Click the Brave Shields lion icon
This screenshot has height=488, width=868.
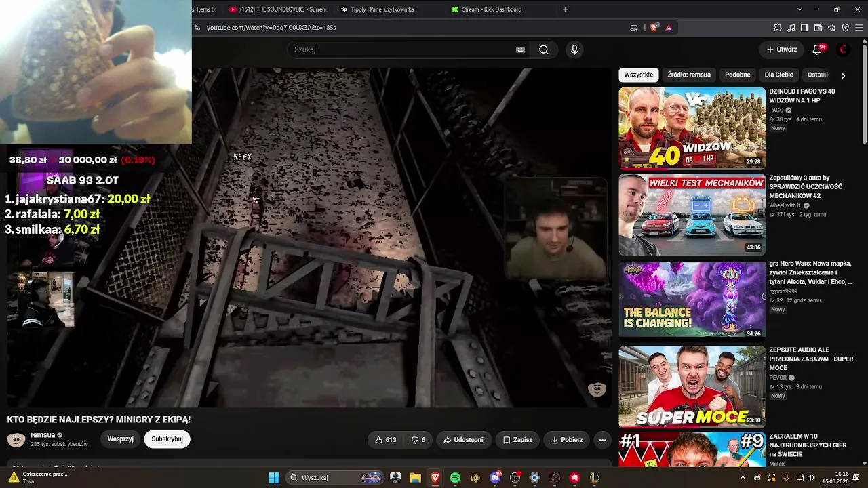pos(654,28)
